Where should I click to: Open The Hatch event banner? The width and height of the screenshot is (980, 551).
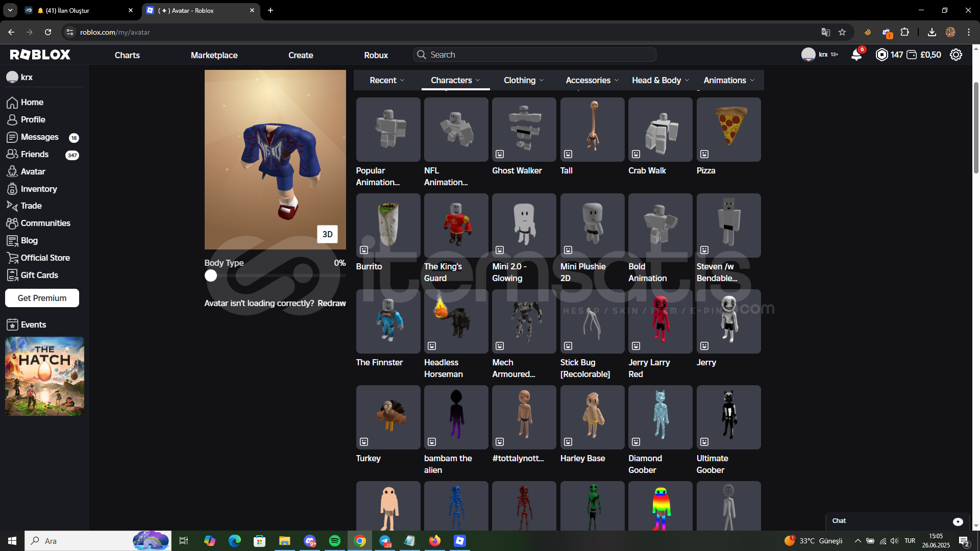click(44, 376)
